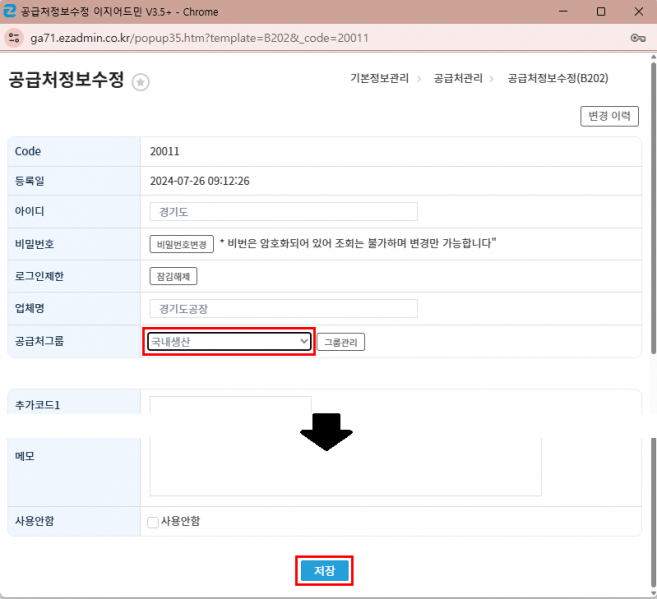
Task: Click into the 아이디 field containing 경기도
Action: 283,212
